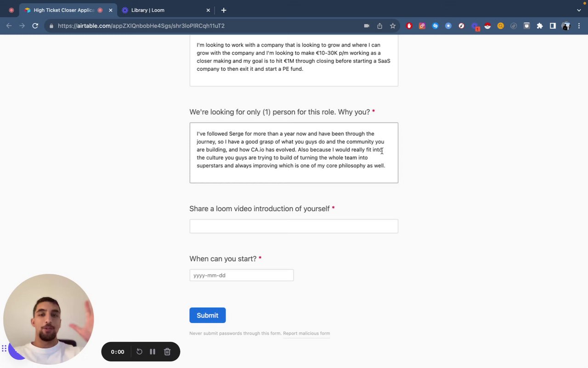
Task: Close the Library | Loom tab
Action: click(x=208, y=10)
